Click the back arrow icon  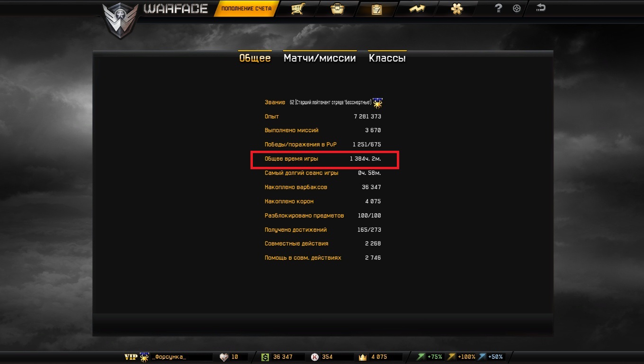(541, 8)
